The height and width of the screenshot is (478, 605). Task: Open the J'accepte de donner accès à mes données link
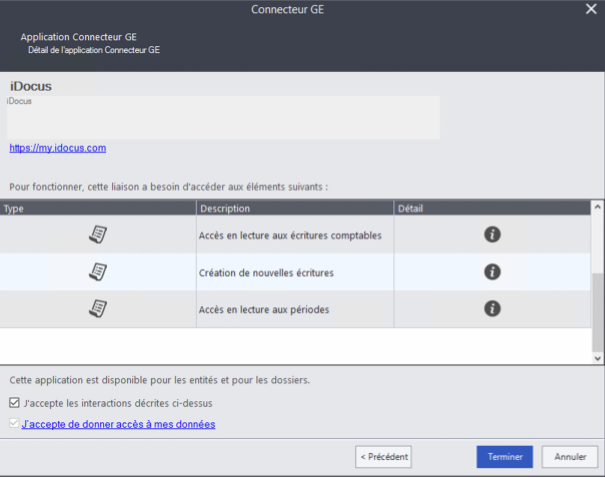pos(118,424)
